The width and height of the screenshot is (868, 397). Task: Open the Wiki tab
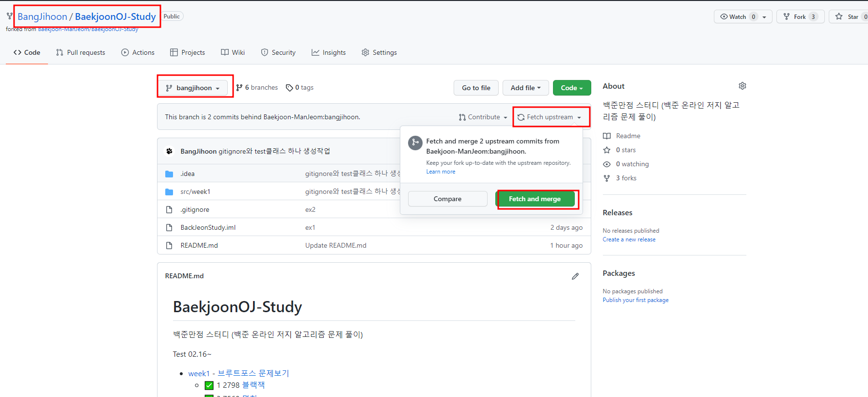(233, 52)
